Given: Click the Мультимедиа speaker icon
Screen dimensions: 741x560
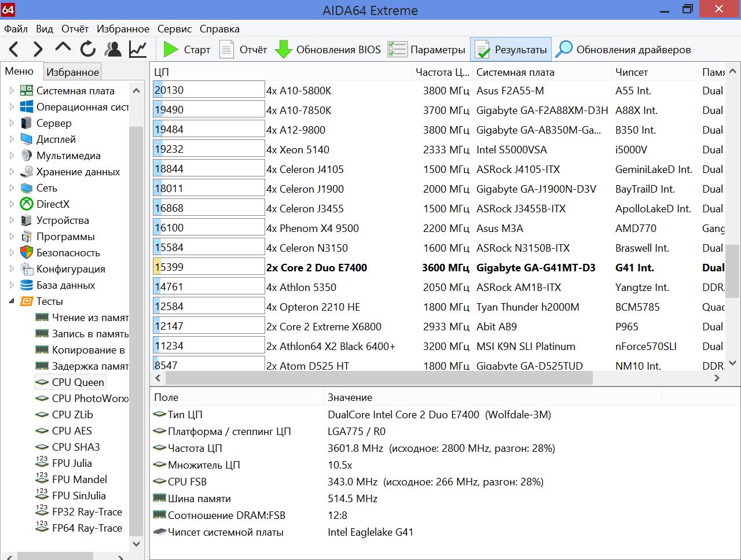Looking at the screenshot, I should pos(27,155).
